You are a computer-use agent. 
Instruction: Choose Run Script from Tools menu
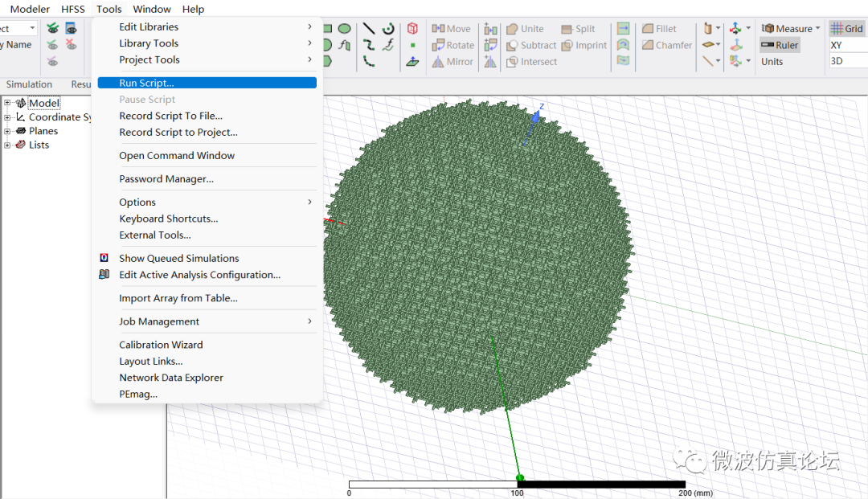tap(146, 83)
